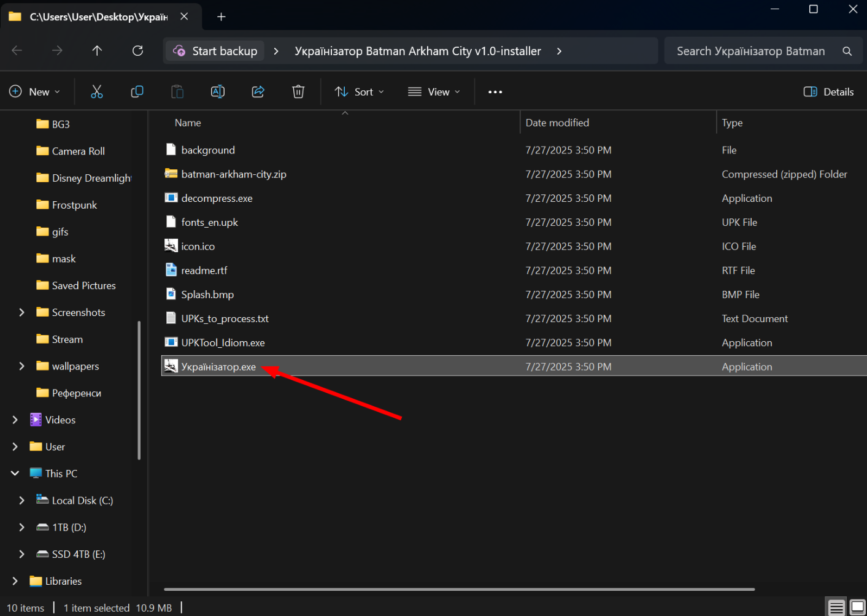867x616 pixels.
Task: Select the Splash.bmp image icon
Action: pyautogui.click(x=171, y=294)
